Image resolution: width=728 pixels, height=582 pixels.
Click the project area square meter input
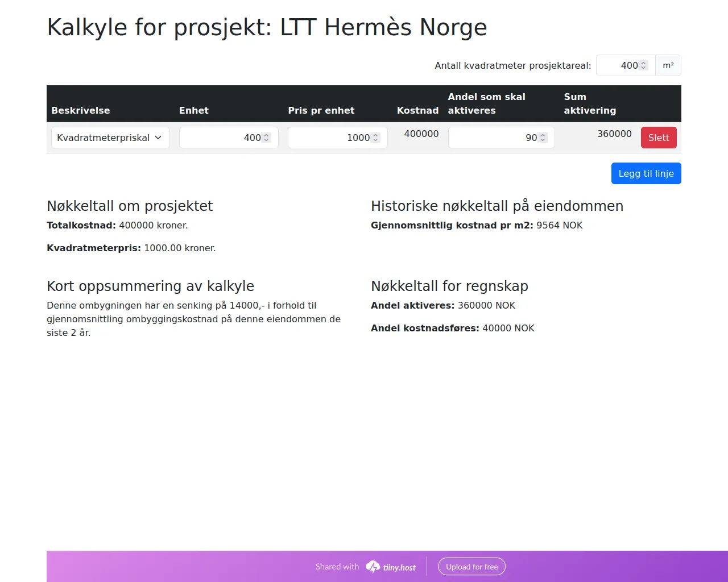point(626,65)
